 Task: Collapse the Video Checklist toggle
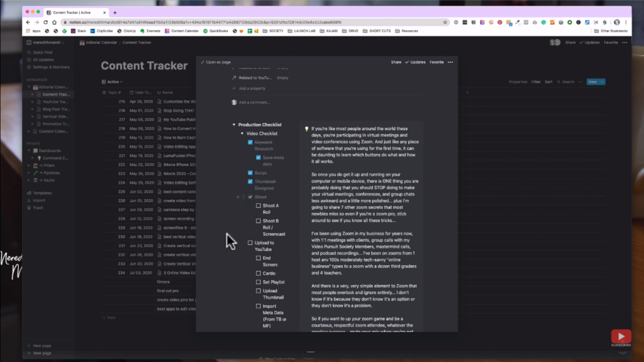pos(242,133)
